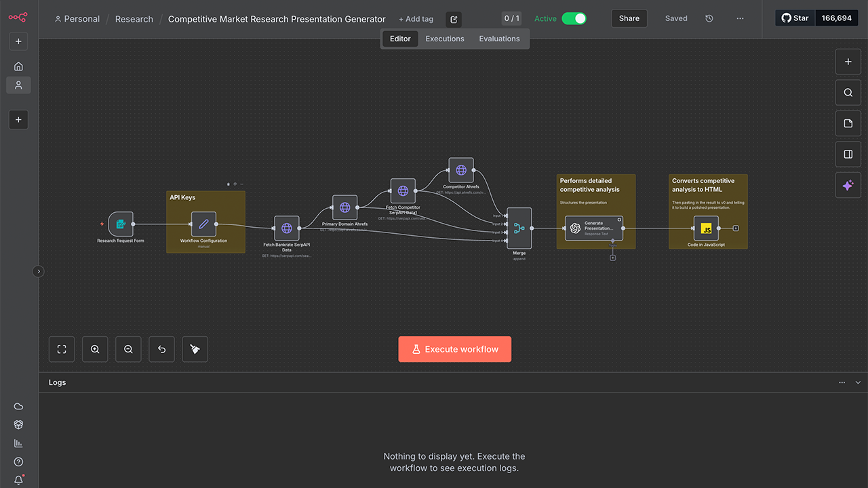Collapse the canvas left side panel arrow
This screenshot has width=868, height=488.
click(x=38, y=270)
